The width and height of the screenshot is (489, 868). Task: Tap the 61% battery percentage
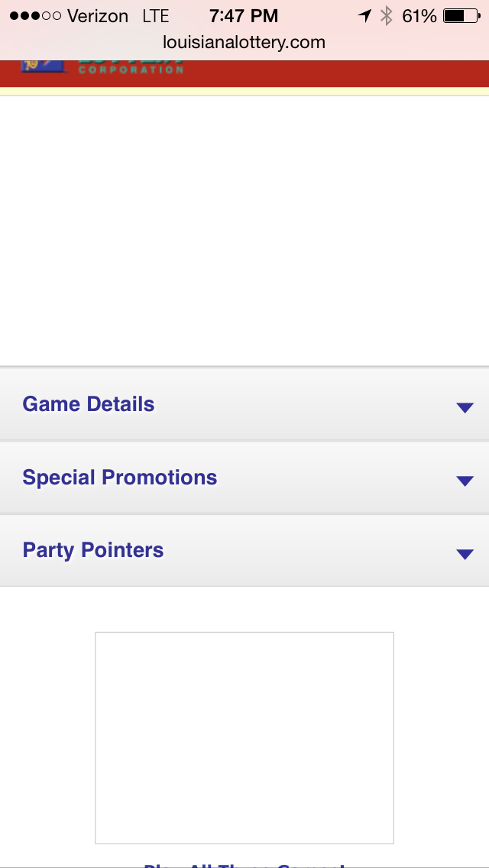pos(419,15)
